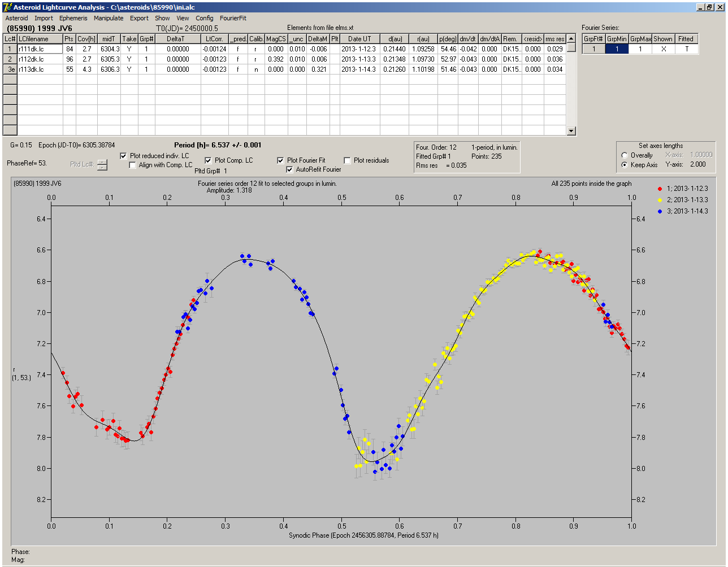Click the p(deg) column header
The image size is (728, 567).
point(448,39)
